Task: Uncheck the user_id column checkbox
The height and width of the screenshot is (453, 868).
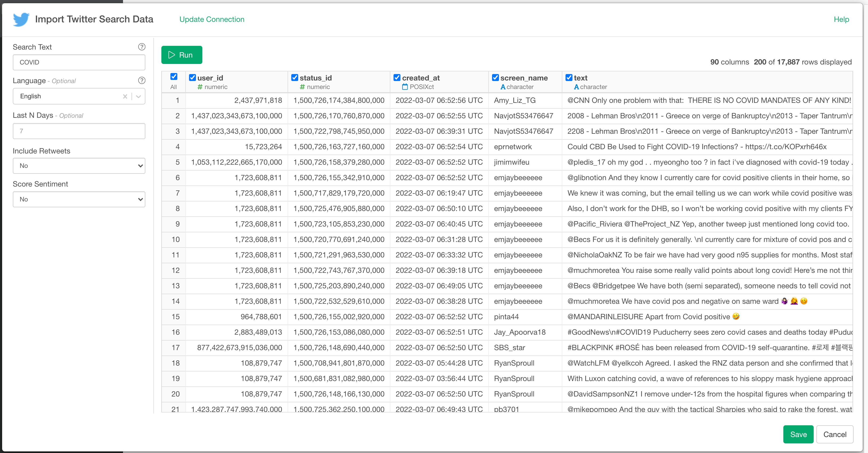Action: tap(193, 78)
